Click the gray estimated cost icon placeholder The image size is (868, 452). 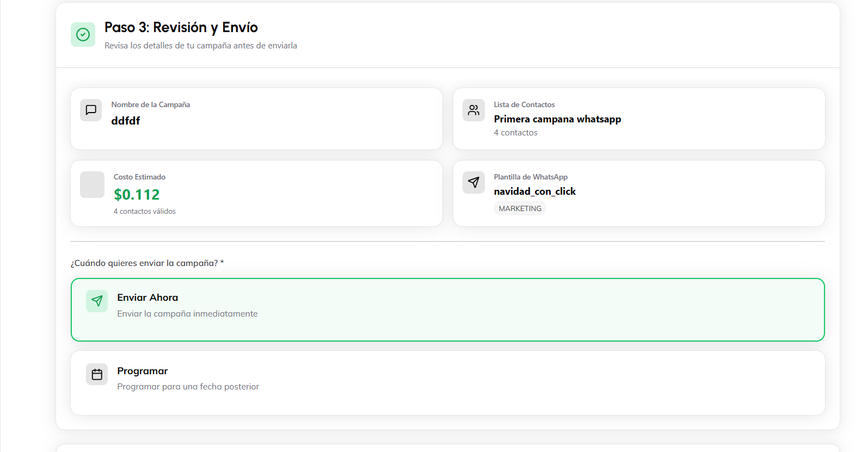[x=92, y=184]
